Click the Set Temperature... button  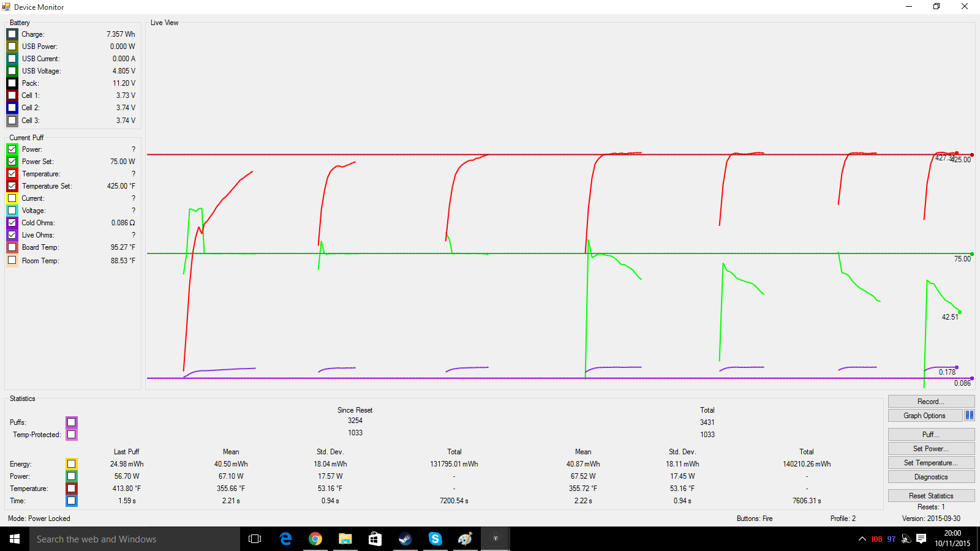click(x=930, y=463)
